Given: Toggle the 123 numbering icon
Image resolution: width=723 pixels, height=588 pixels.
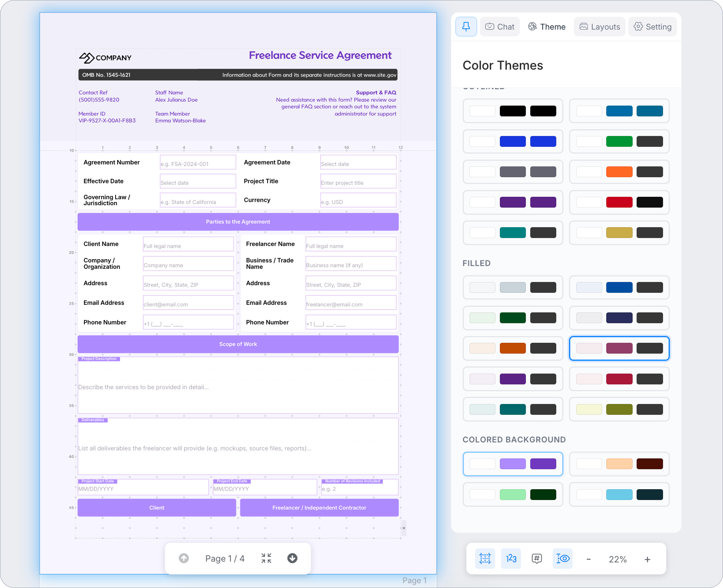Looking at the screenshot, I should (x=511, y=559).
